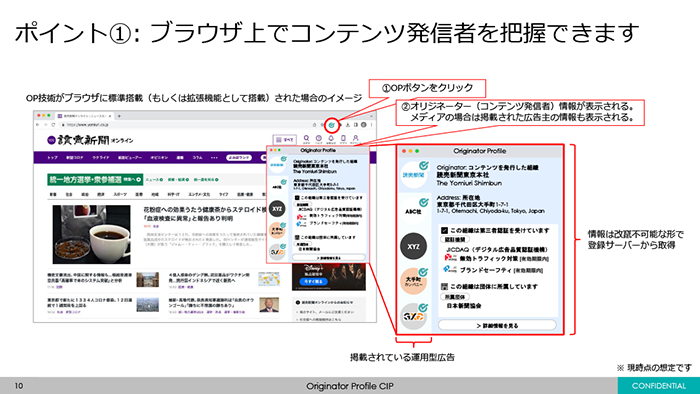Open a new tab with the plus button
700x394 pixels.
119,116
